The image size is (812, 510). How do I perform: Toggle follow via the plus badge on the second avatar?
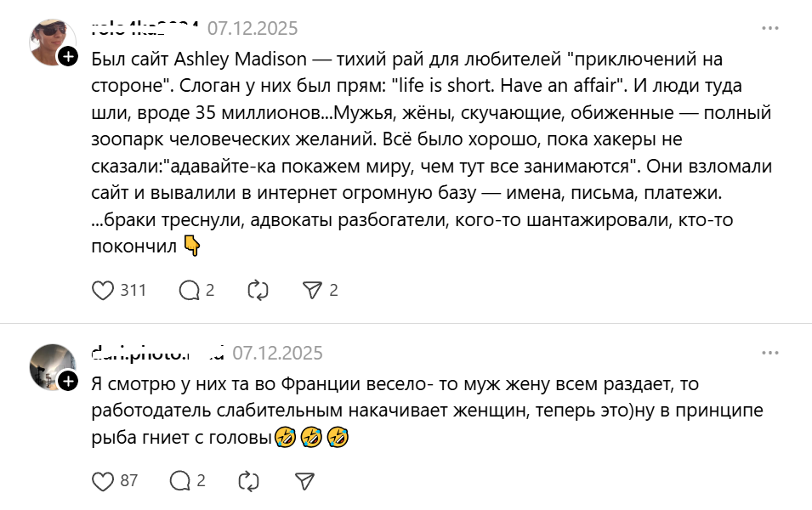pos(68,379)
